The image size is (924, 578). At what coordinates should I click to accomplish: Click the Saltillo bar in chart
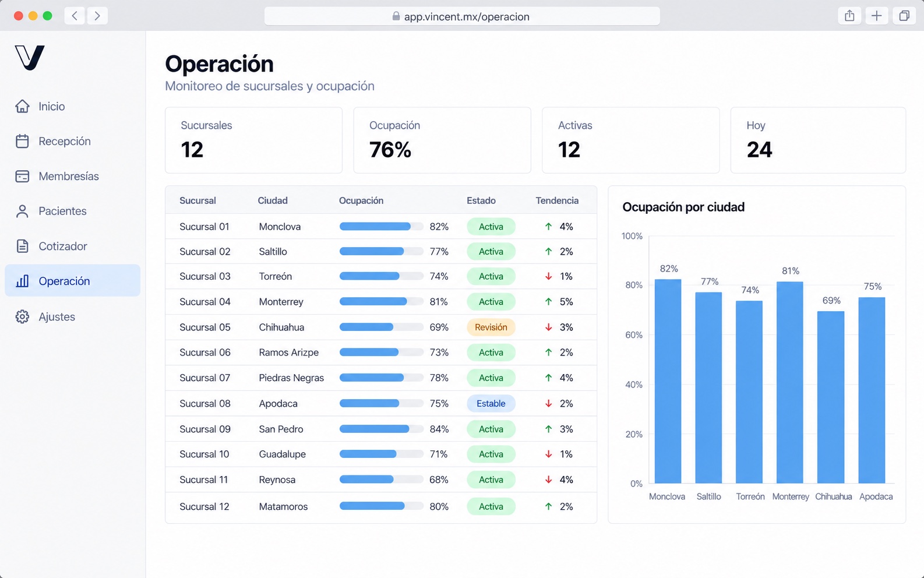point(708,387)
